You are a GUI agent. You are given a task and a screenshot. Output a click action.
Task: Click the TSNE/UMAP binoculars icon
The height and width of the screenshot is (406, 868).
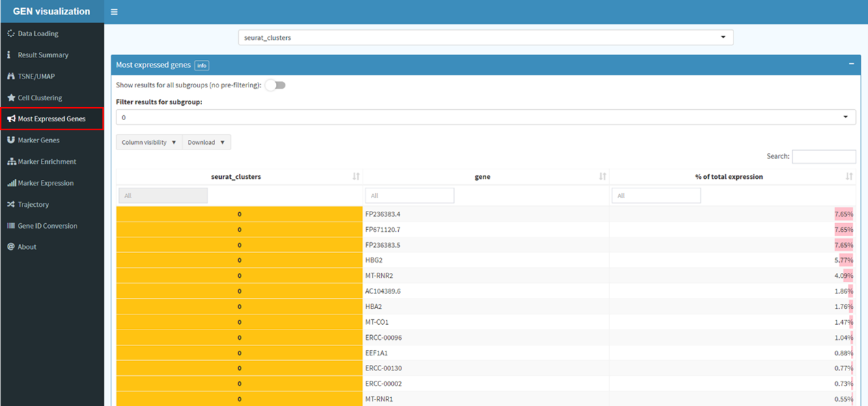click(11, 76)
